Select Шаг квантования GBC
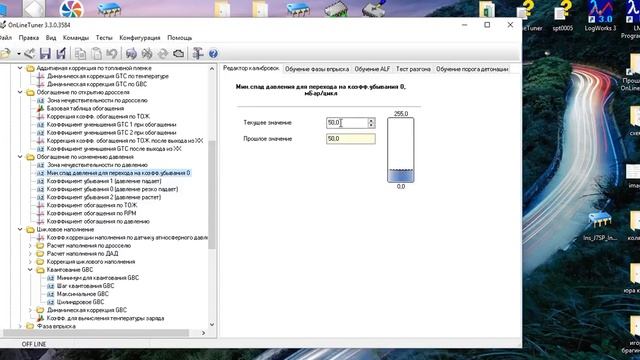This screenshot has width=640, height=360. [x=85, y=286]
